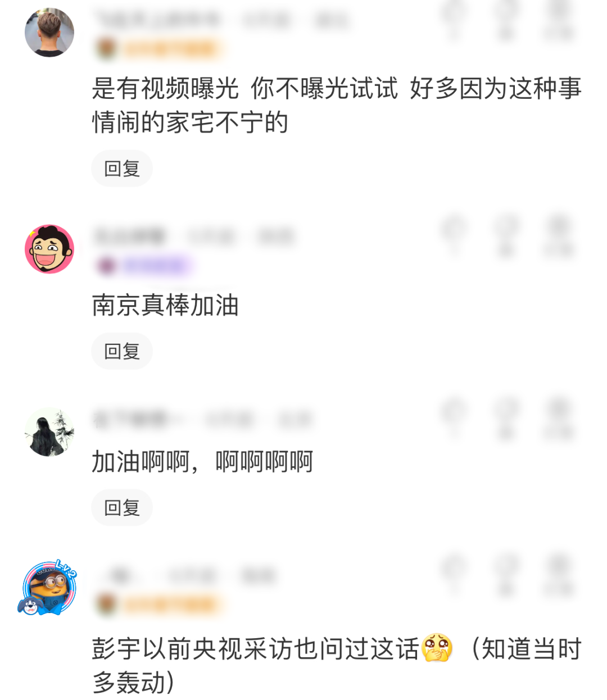The height and width of the screenshot is (700, 607).
Task: Click the rightmost action icon on the first comment
Action: (x=558, y=20)
